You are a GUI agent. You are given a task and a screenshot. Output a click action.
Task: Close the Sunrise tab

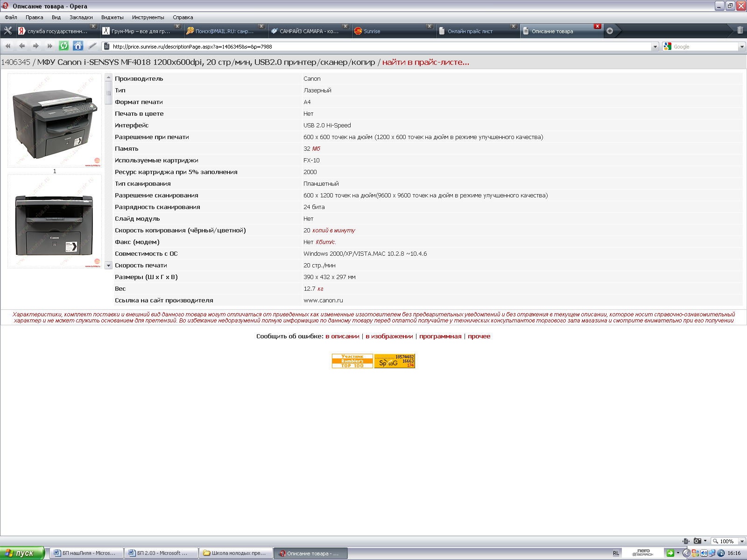tap(429, 26)
